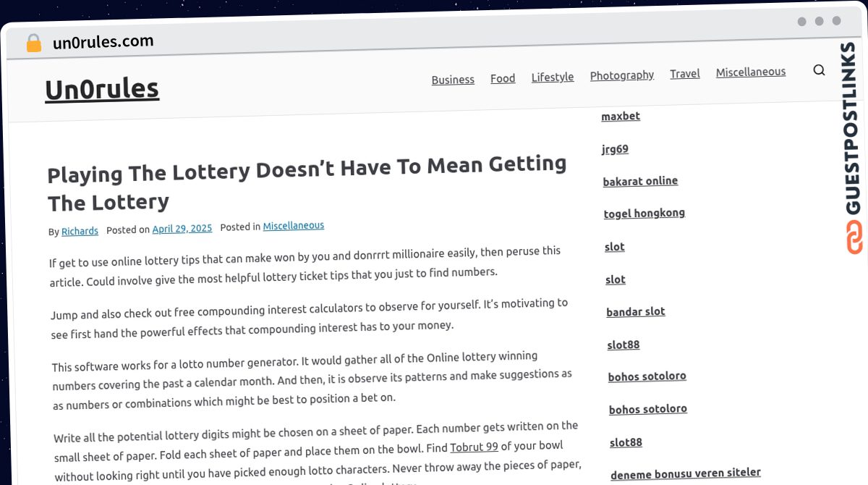
Task: Open the search magnifier icon
Action: point(819,70)
